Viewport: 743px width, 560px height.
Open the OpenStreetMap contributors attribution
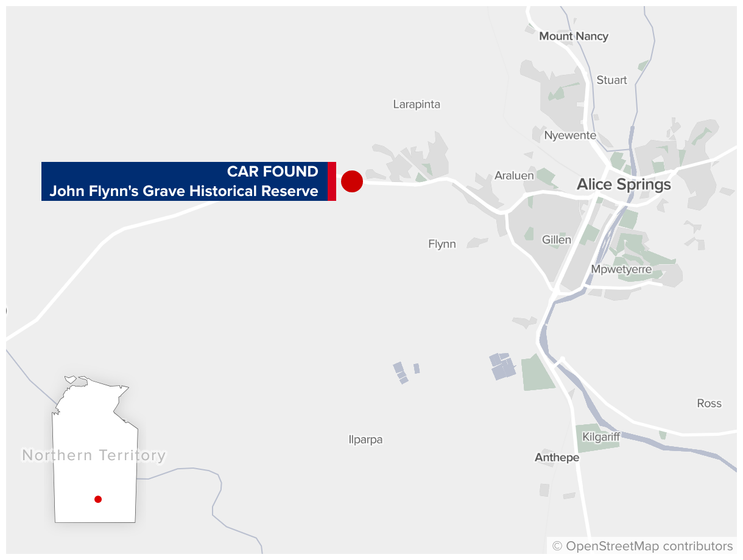(643, 546)
